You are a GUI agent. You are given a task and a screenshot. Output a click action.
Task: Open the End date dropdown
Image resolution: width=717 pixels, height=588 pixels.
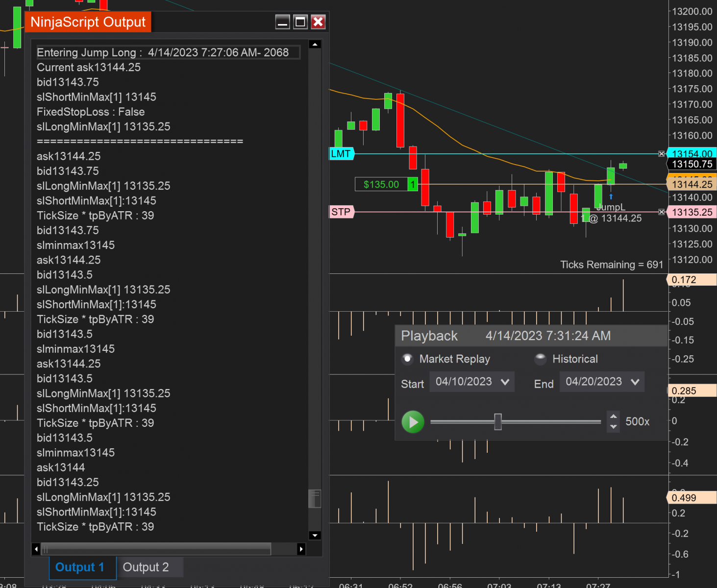click(x=602, y=382)
